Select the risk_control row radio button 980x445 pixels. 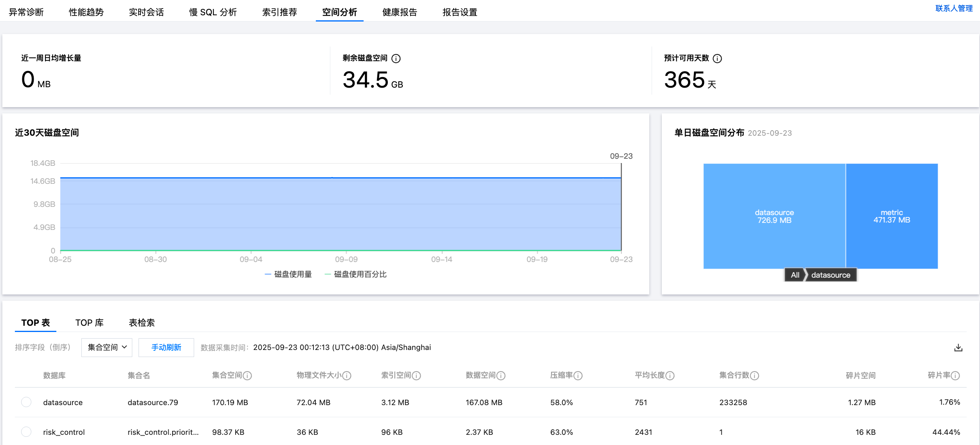(x=26, y=432)
